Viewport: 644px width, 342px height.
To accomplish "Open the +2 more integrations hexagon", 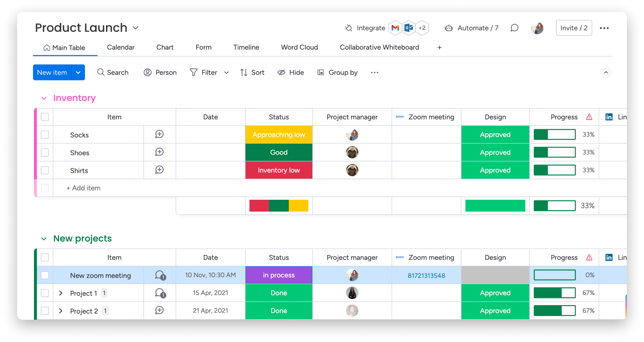I will pyautogui.click(x=422, y=28).
